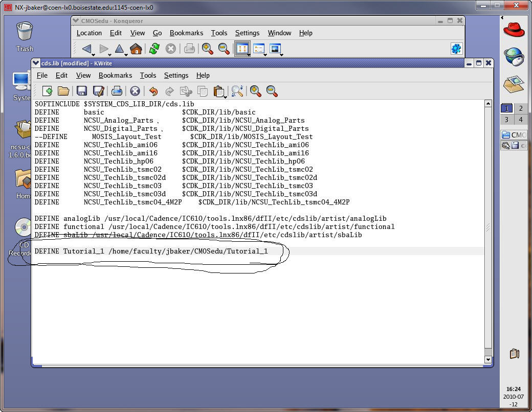Switch to virtual desktop 4
Viewport: 532px width, 412px height.
[521, 120]
